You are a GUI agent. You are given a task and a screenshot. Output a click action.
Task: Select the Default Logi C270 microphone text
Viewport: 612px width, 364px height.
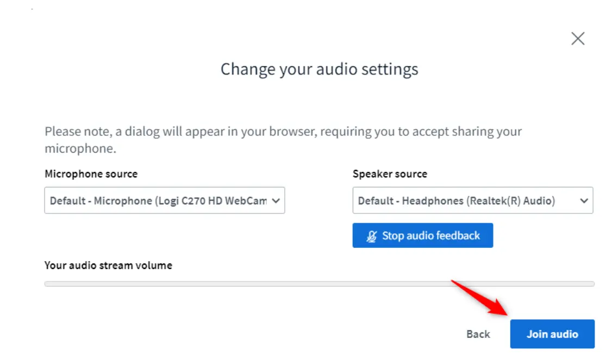pyautogui.click(x=158, y=200)
